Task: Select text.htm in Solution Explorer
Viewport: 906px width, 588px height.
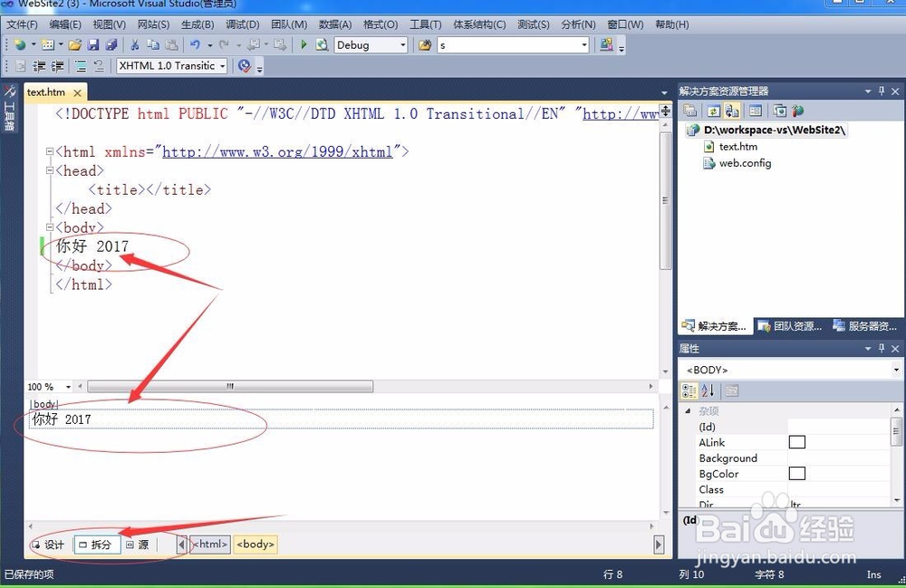Action: [x=737, y=147]
